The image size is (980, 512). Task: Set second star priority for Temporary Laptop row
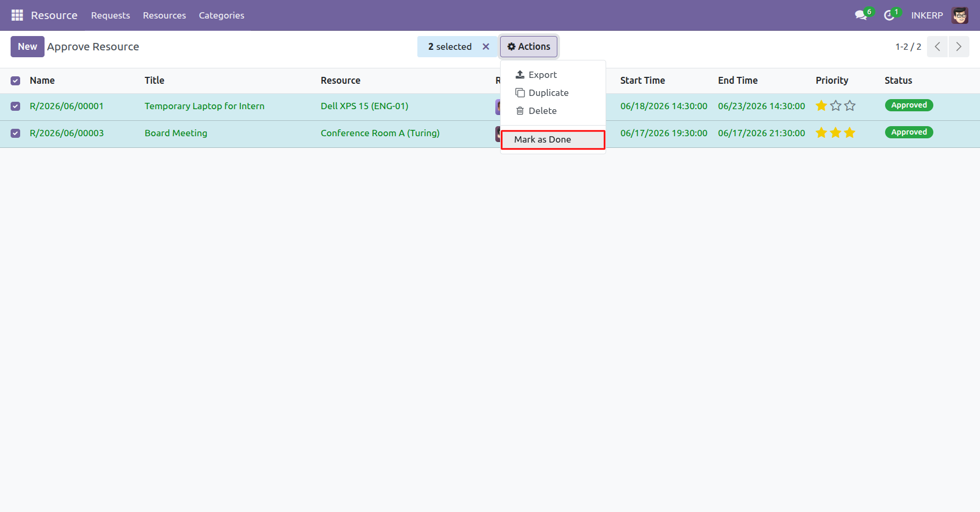point(836,106)
